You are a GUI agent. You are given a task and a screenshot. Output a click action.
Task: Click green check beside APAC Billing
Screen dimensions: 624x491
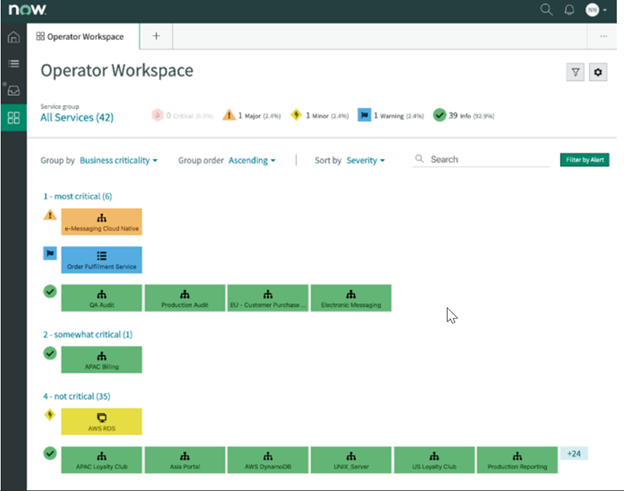click(50, 353)
